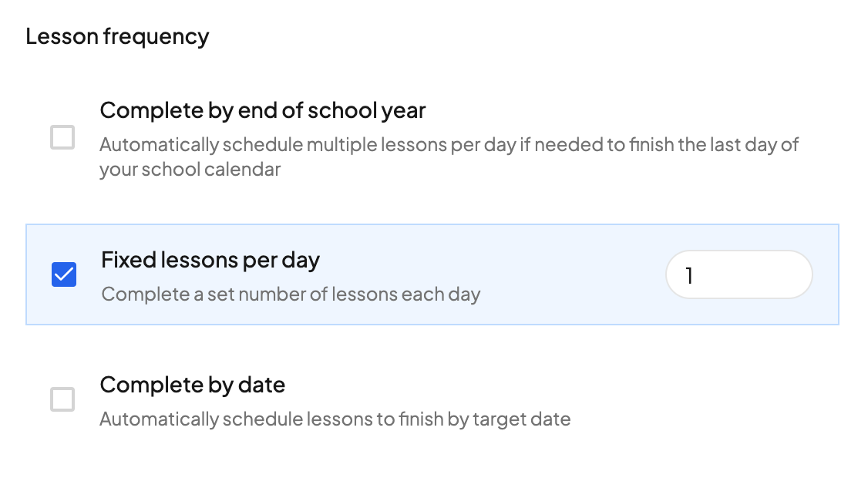The width and height of the screenshot is (868, 478).
Task: Click the digit 1 in lessons field
Action: point(689,275)
